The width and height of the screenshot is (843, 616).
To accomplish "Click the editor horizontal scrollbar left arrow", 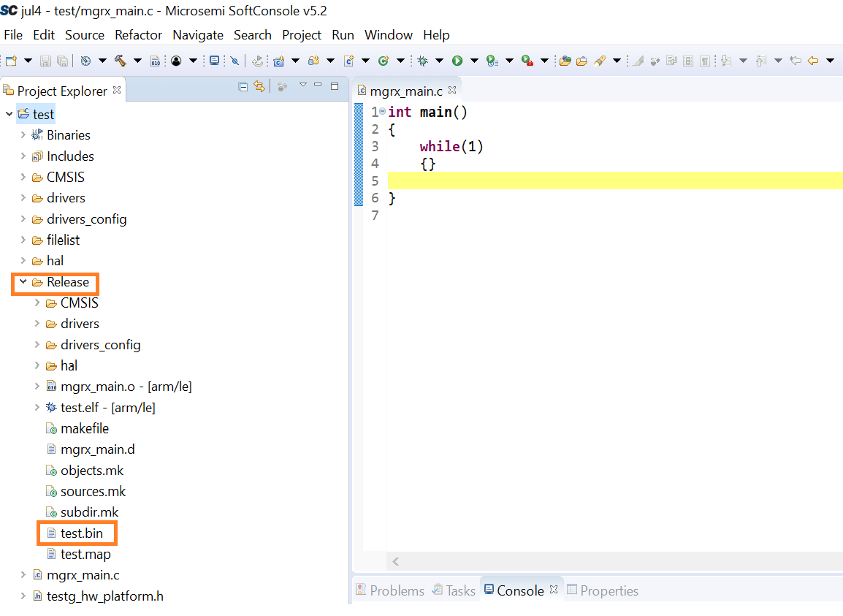I will (x=395, y=561).
